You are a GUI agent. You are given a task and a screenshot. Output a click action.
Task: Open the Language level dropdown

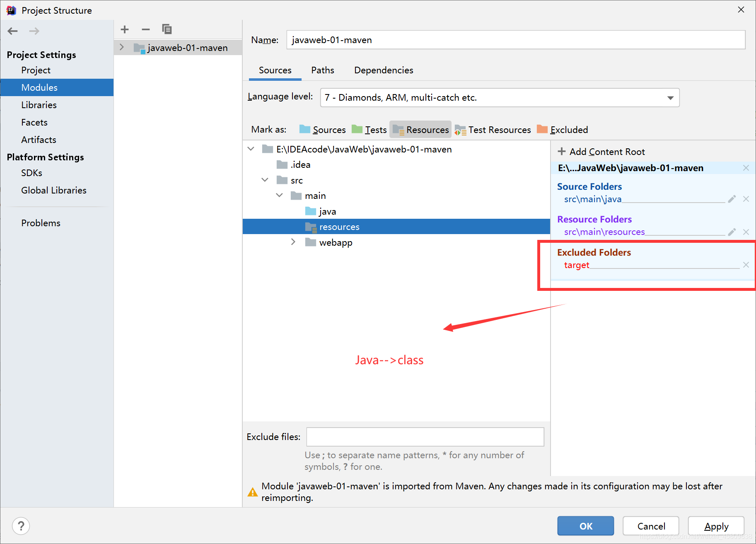click(x=670, y=98)
